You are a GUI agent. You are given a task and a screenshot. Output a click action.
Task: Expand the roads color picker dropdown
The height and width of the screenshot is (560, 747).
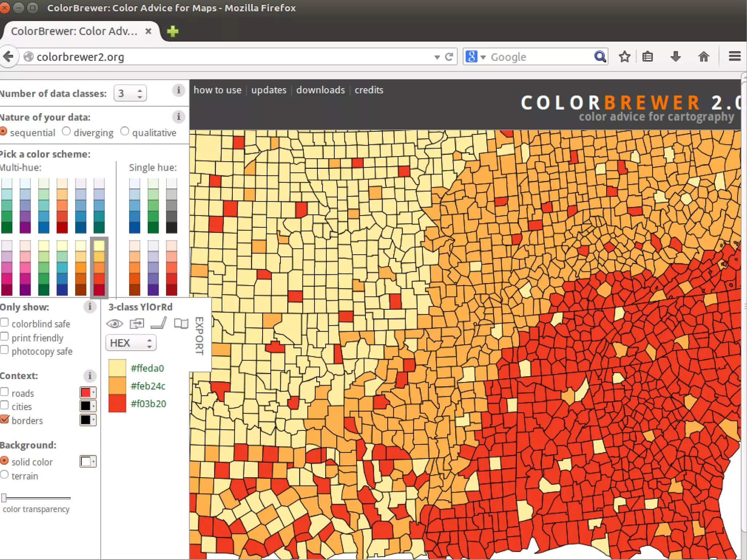point(88,393)
